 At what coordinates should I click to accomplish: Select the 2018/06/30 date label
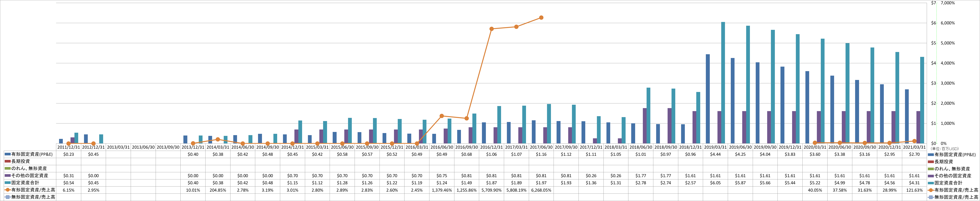(641, 147)
